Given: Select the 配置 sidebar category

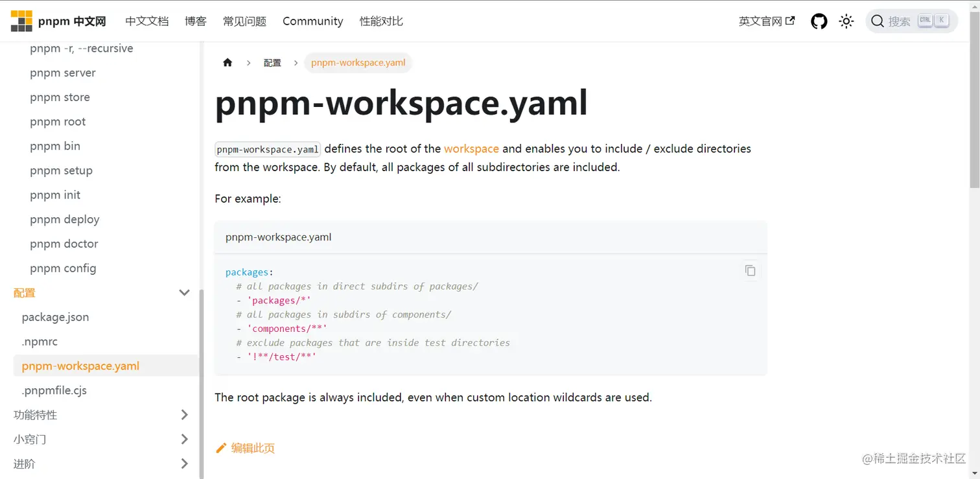Looking at the screenshot, I should pos(25,293).
